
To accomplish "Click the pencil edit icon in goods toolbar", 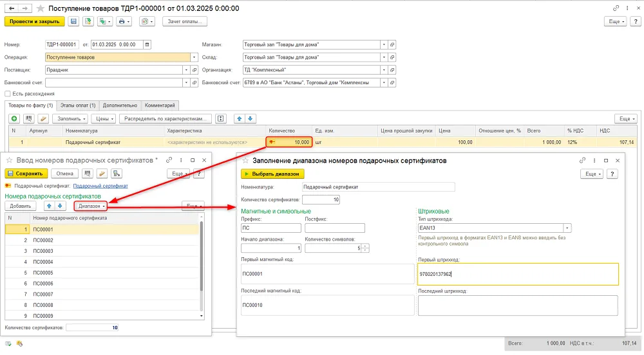I will click(43, 118).
